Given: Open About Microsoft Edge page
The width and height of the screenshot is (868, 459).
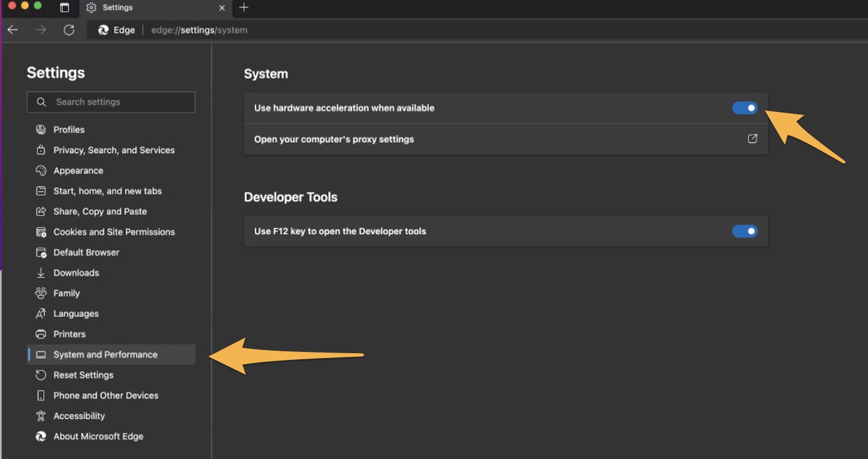Looking at the screenshot, I should coord(111,436).
